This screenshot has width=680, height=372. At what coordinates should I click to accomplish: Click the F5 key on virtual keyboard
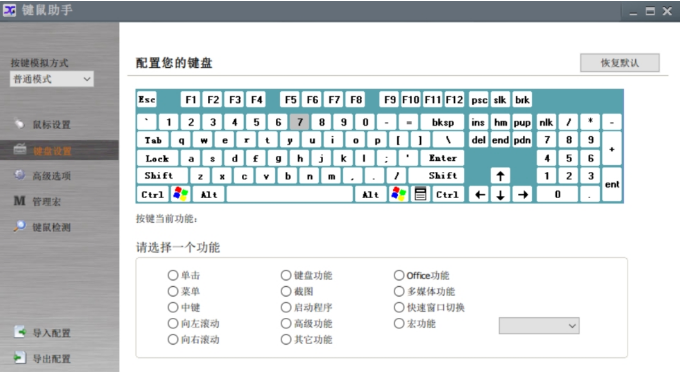[x=291, y=100]
